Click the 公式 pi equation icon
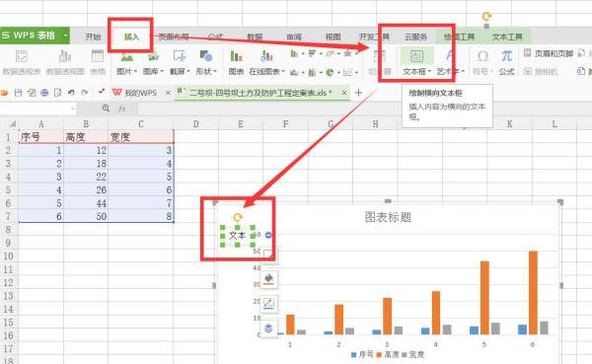The width and height of the screenshot is (592, 364). pyautogui.click(x=507, y=56)
